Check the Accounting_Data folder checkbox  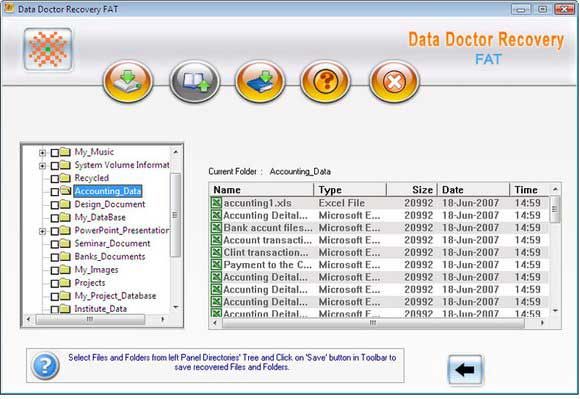click(55, 192)
